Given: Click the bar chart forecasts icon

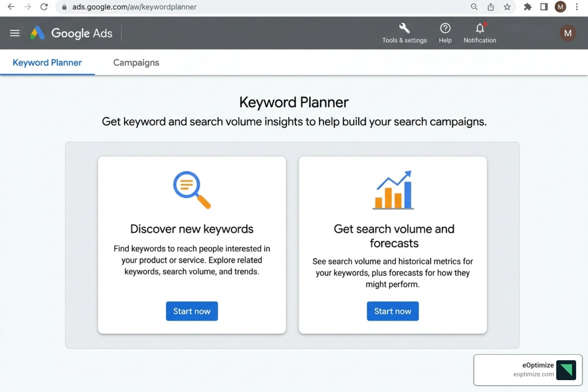Looking at the screenshot, I should click(x=393, y=190).
